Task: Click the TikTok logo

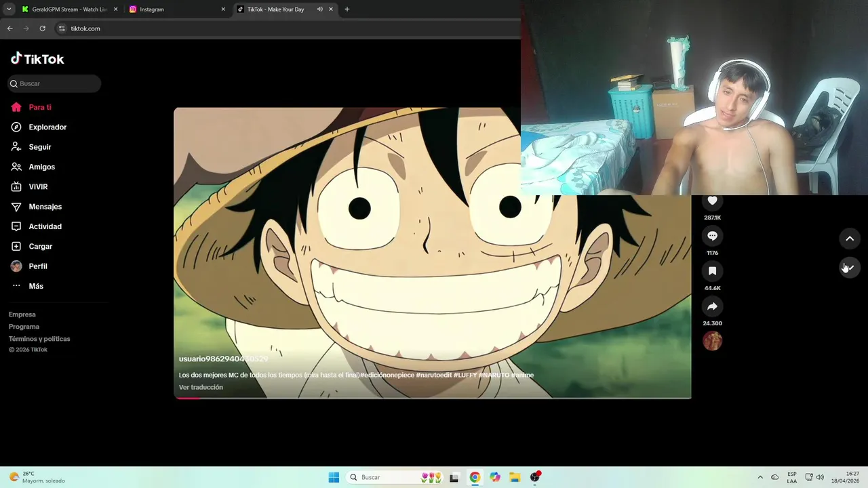Action: point(37,59)
